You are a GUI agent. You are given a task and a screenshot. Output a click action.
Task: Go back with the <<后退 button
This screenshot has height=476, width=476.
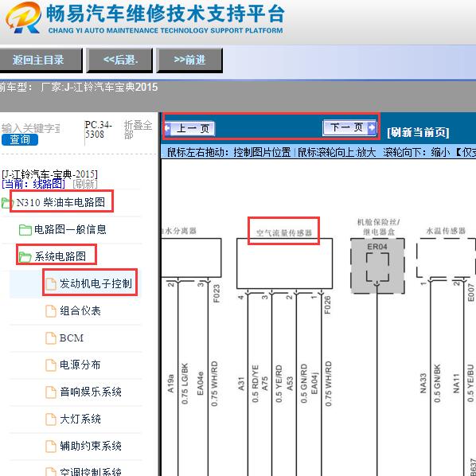point(119,60)
